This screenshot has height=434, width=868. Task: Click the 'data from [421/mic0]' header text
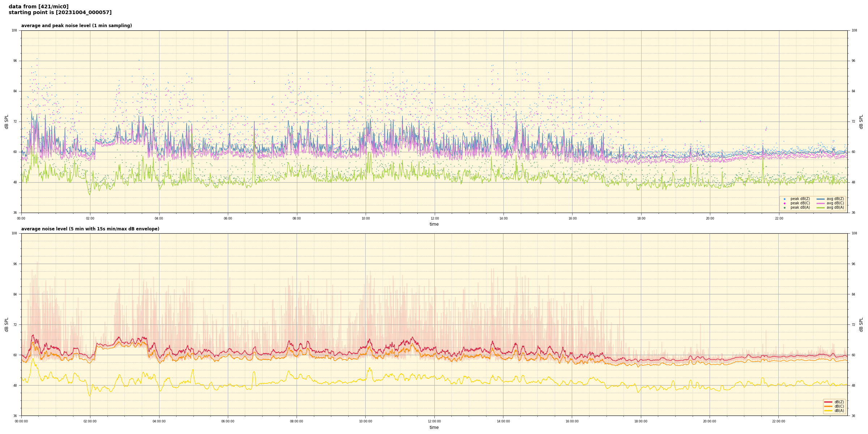(x=38, y=7)
